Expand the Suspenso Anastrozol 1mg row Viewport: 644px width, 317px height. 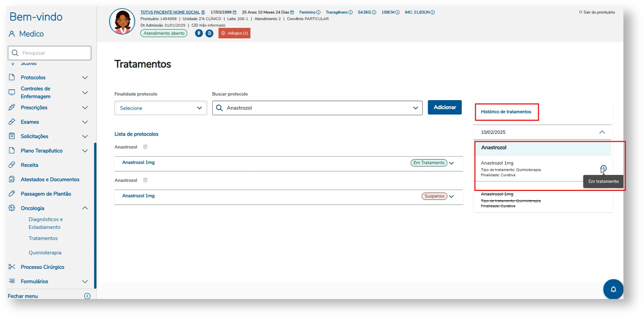click(451, 197)
